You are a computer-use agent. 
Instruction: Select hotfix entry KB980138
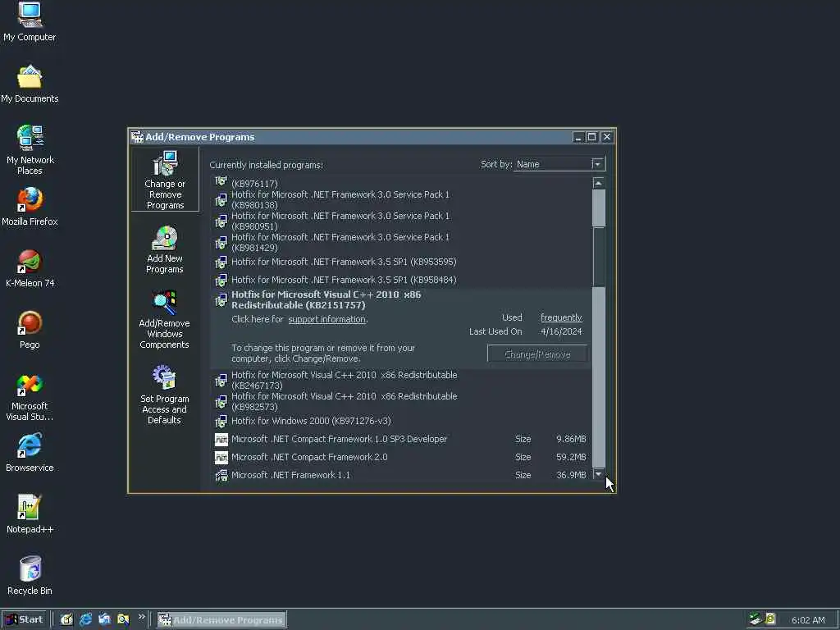399,200
